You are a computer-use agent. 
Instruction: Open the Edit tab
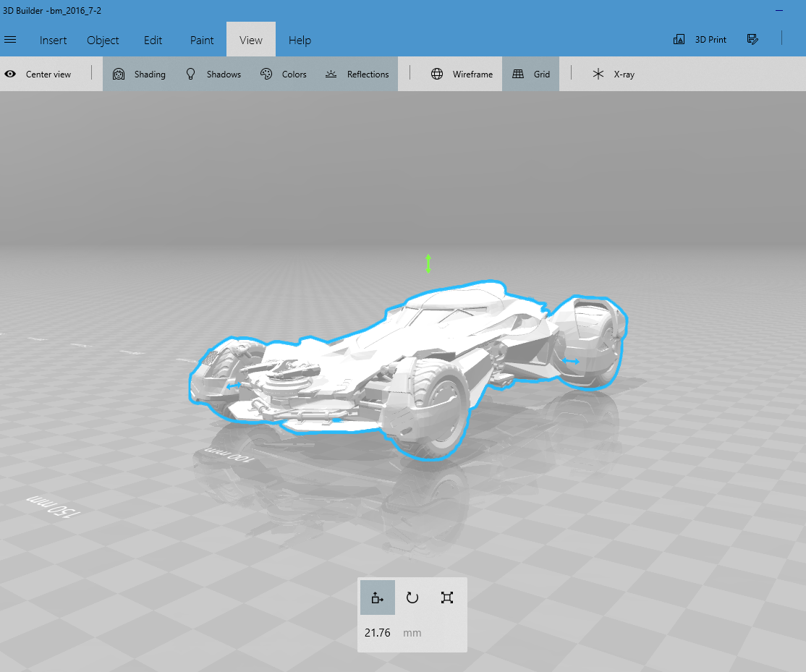click(x=153, y=40)
